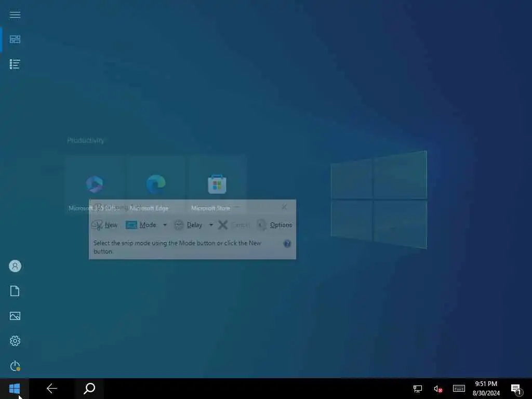Open Settings gear icon
Image resolution: width=532 pixels, height=399 pixels.
tap(15, 341)
